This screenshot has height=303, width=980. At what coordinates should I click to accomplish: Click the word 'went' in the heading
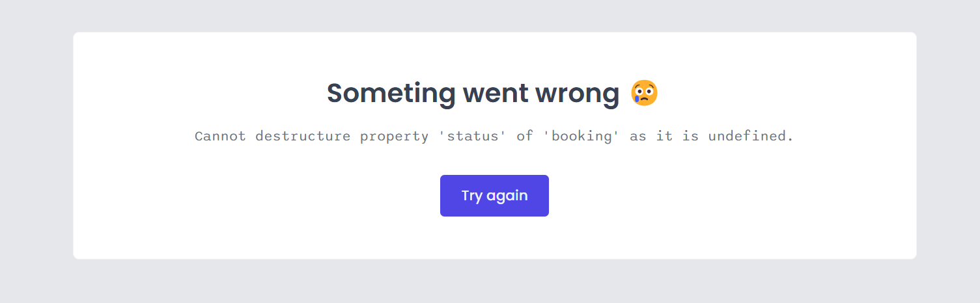[x=495, y=94]
